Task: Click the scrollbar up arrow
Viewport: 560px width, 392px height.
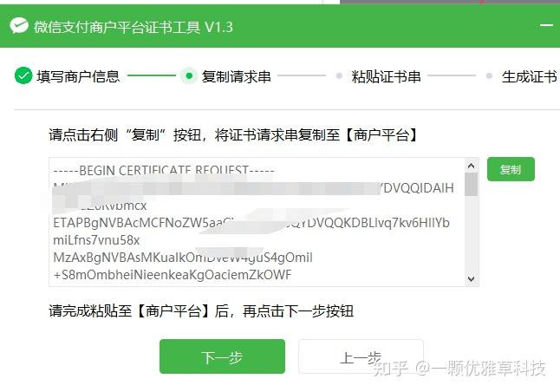Action: 471,166
